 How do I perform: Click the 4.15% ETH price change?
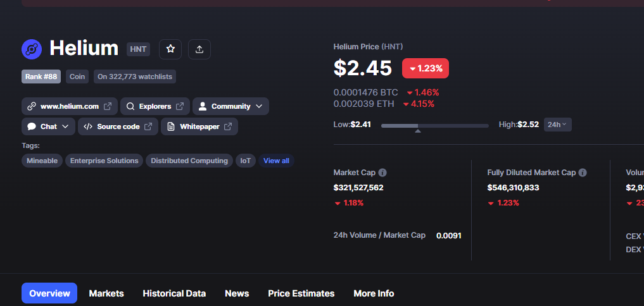(419, 104)
